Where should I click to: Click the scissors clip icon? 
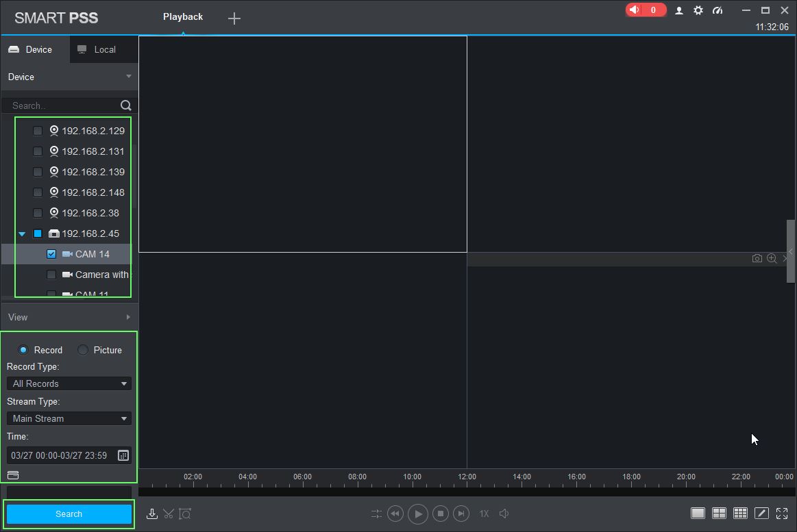(x=169, y=514)
